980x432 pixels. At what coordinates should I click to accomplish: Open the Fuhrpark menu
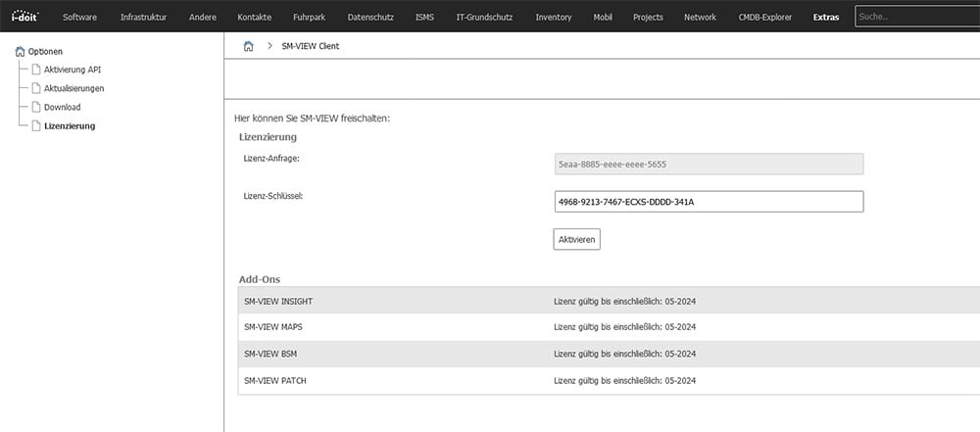coord(310,18)
